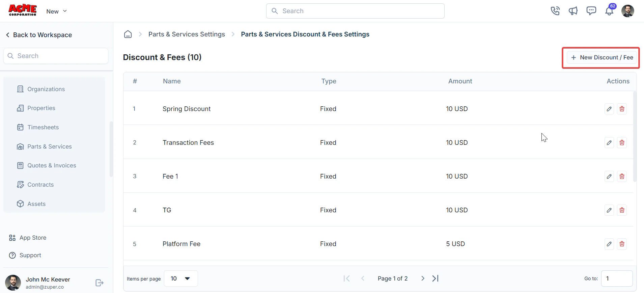Click the sidebar Search field
This screenshot has height=293, width=644.
(56, 56)
